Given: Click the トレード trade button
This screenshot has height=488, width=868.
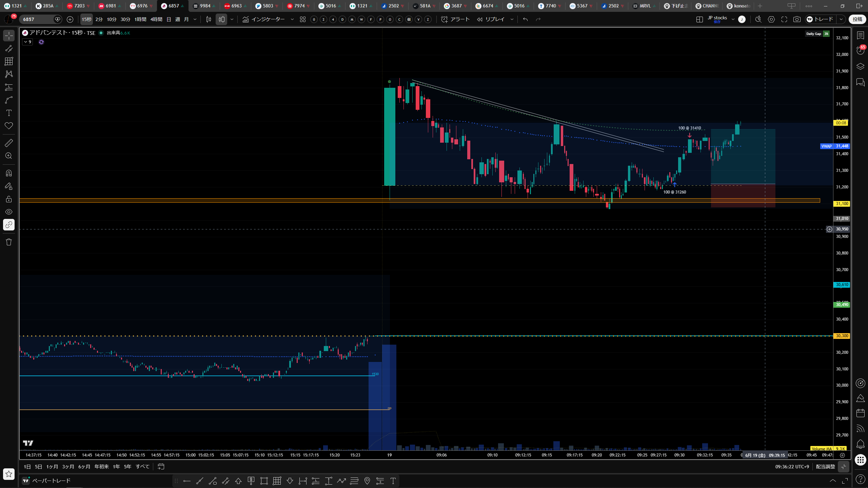Looking at the screenshot, I should click(821, 19).
